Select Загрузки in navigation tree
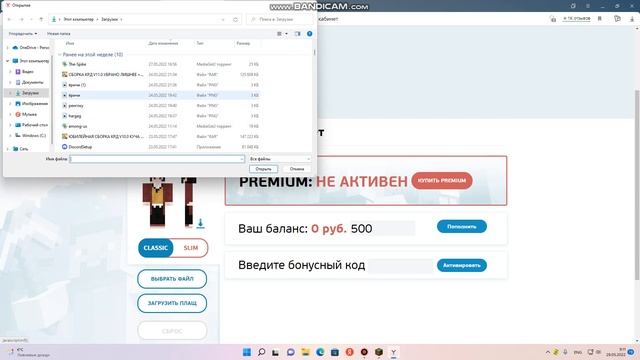This screenshot has width=640, height=360. tap(27, 93)
